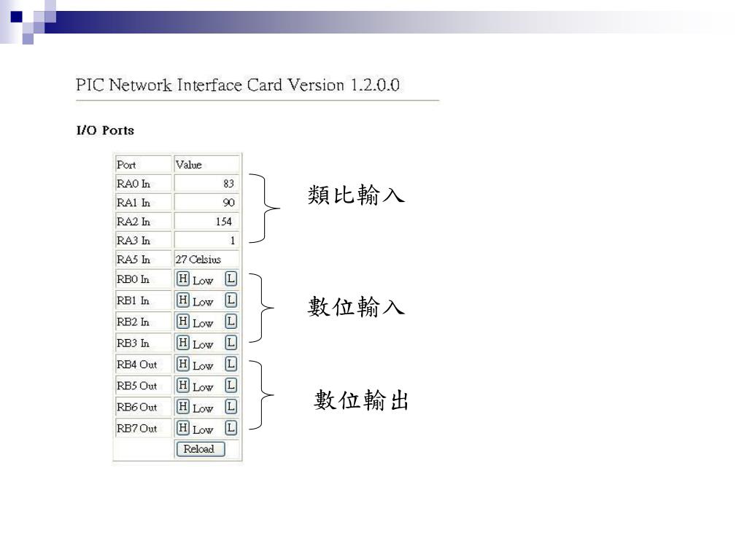Click the Value column header
Image resolution: width=747 pixels, height=560 pixels.
click(189, 165)
